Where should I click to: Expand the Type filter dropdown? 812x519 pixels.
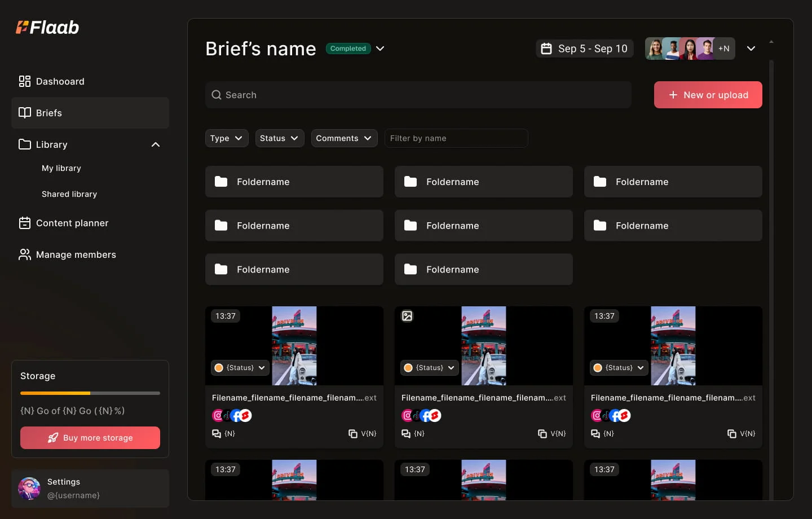[x=226, y=138]
